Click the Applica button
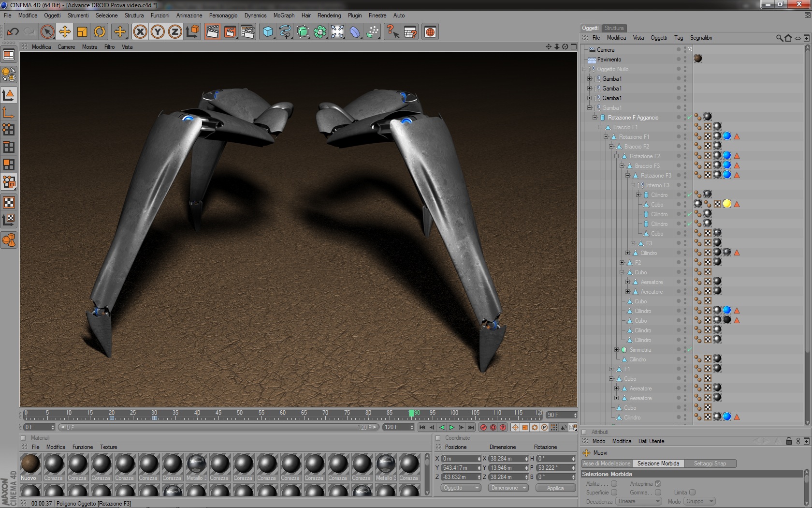812x508 pixels. coord(555,488)
